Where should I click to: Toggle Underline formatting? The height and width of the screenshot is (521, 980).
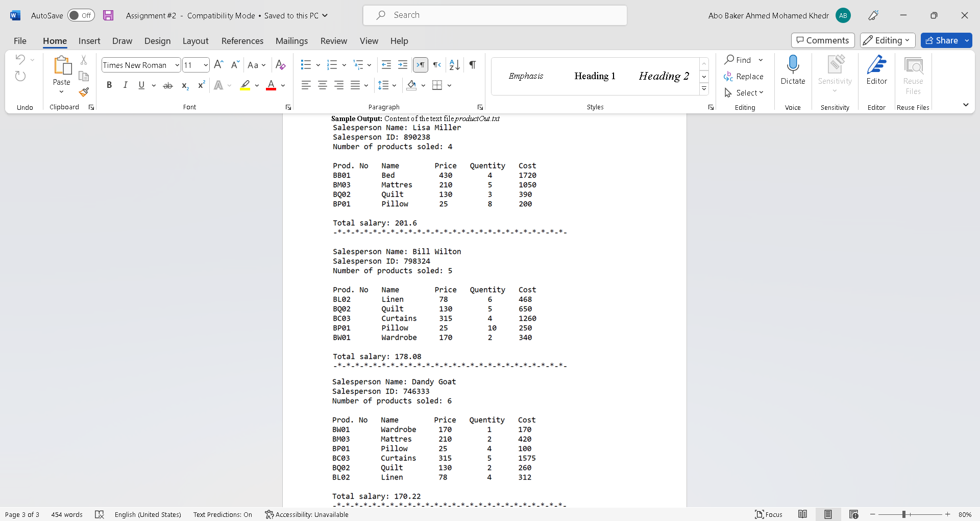coord(141,85)
